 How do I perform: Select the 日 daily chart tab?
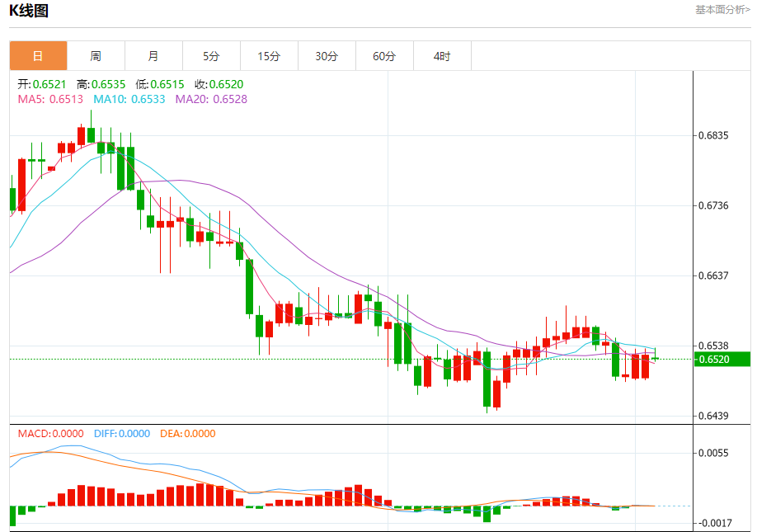pos(38,56)
